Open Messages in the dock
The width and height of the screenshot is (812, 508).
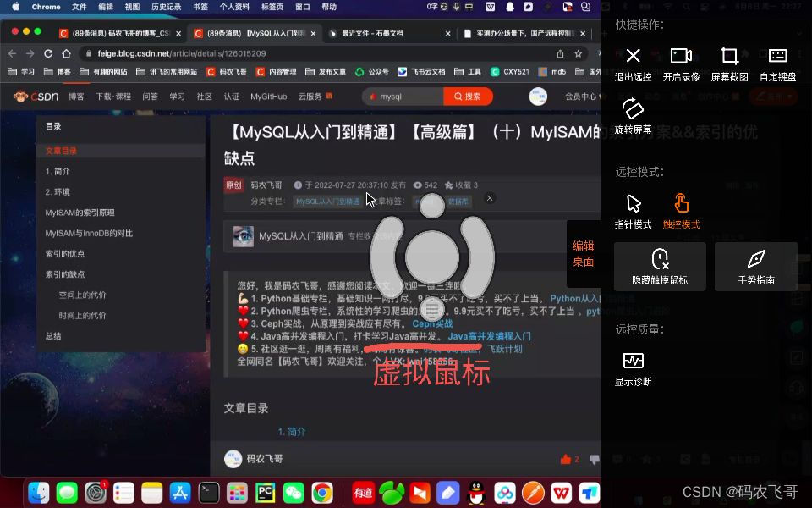[x=67, y=493]
